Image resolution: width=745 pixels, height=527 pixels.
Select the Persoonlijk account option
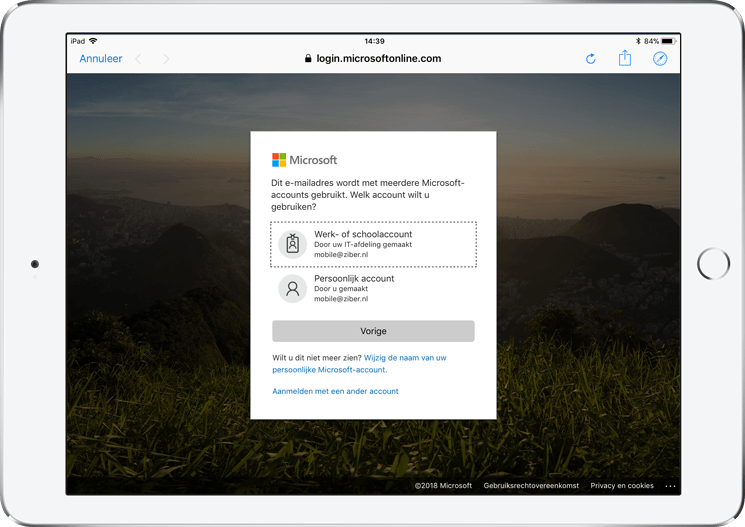373,288
